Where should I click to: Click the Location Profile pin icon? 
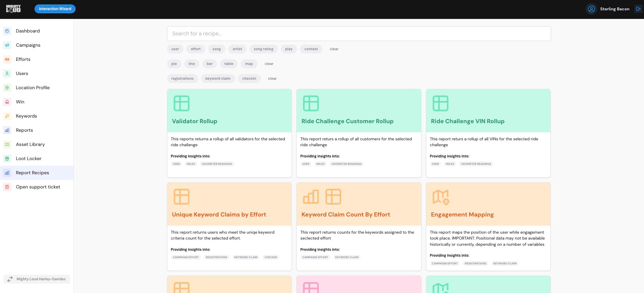coord(7,88)
